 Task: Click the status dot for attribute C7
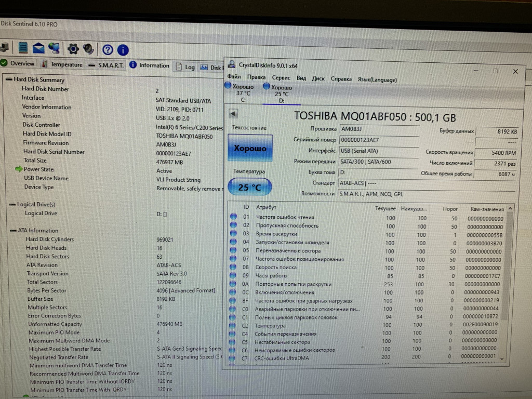pyautogui.click(x=232, y=358)
